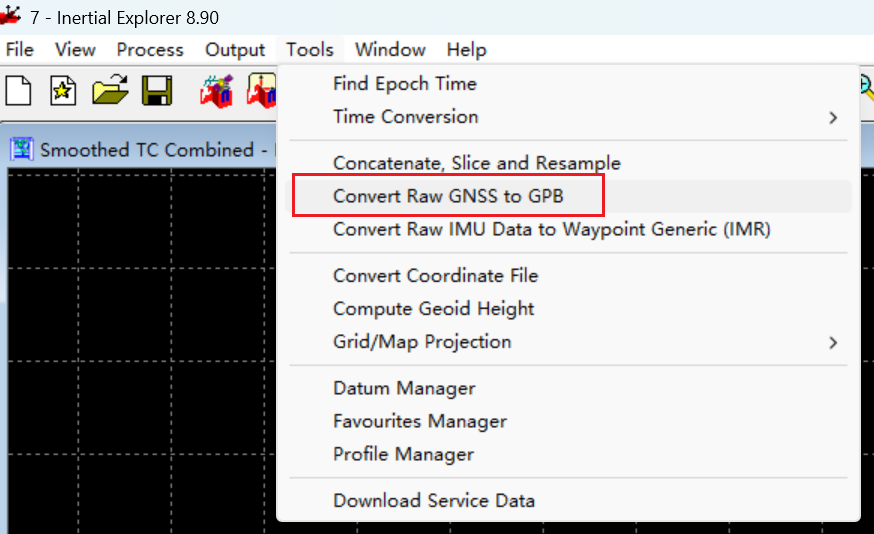Click the Smoothed TC Combined window title
874x534 pixels.
(147, 150)
